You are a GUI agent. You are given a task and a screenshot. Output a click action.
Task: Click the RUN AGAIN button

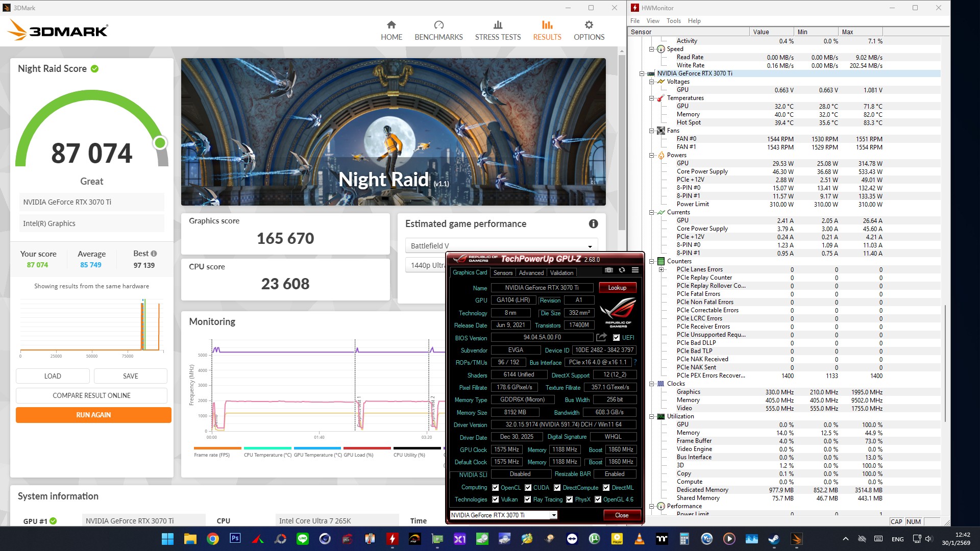coord(93,415)
